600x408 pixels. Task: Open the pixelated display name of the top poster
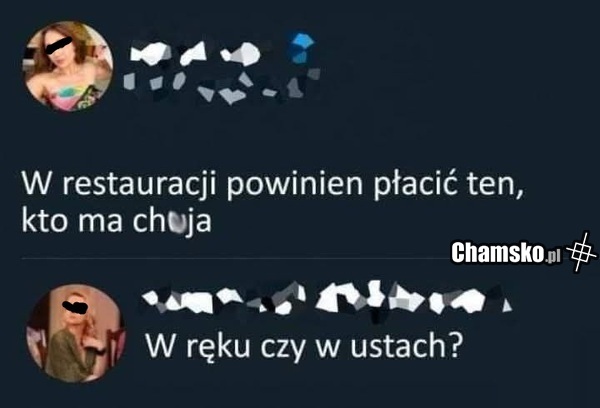[x=196, y=53]
